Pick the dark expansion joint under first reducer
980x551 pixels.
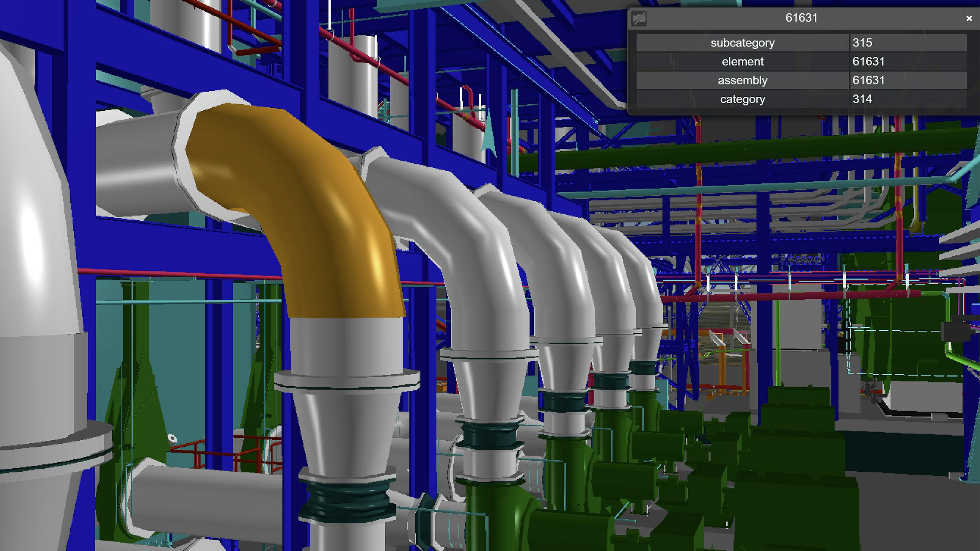click(347, 500)
